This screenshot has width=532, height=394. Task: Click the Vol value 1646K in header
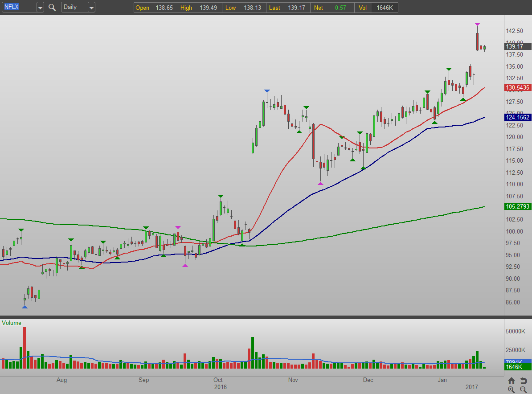coord(385,8)
